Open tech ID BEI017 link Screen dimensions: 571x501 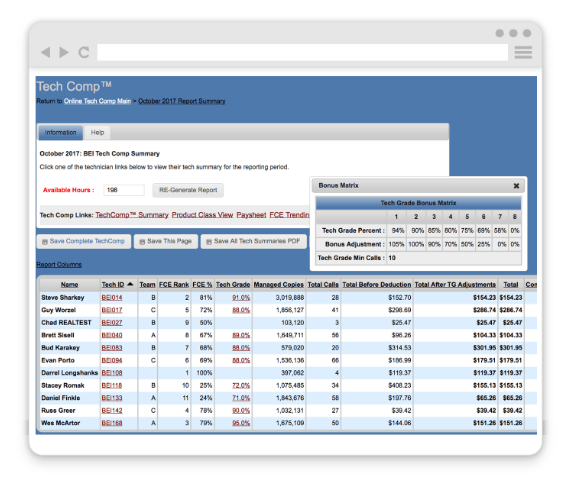coord(112,310)
